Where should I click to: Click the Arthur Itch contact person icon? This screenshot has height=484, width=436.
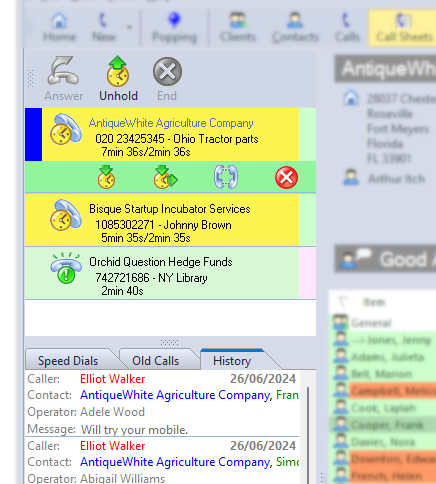pyautogui.click(x=351, y=177)
